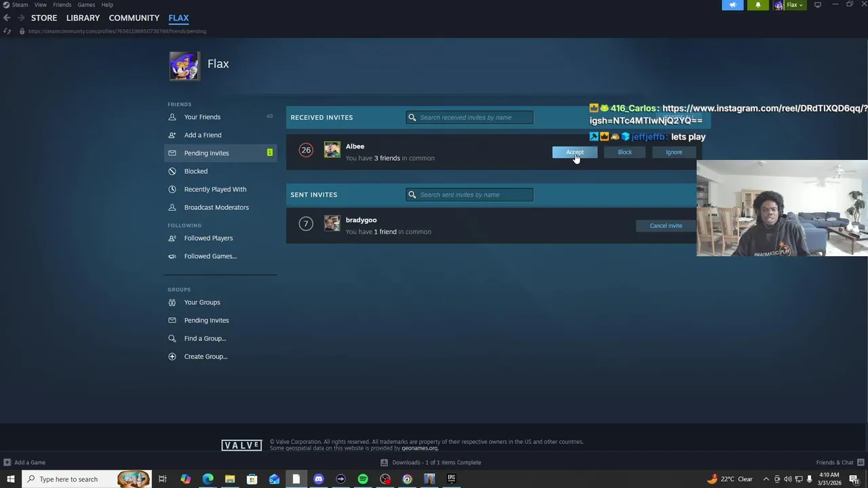868x488 pixels.
Task: Ignore Albee's friend invite
Action: (673, 152)
